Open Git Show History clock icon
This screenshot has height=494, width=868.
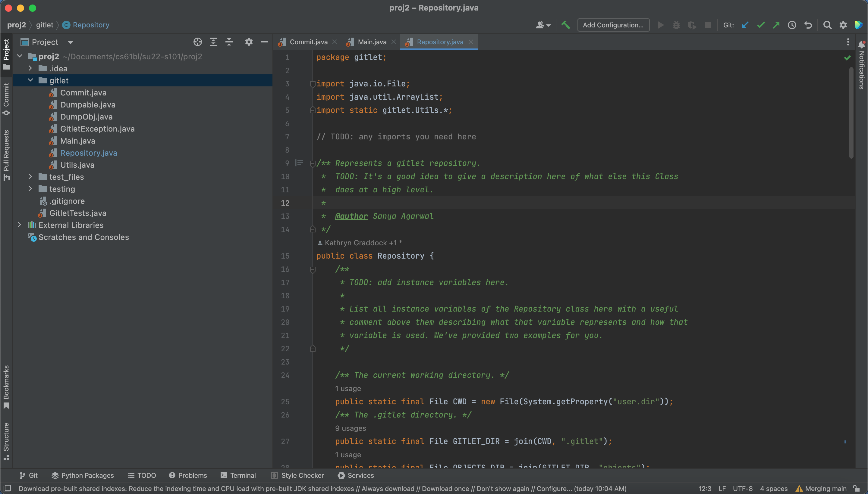792,25
